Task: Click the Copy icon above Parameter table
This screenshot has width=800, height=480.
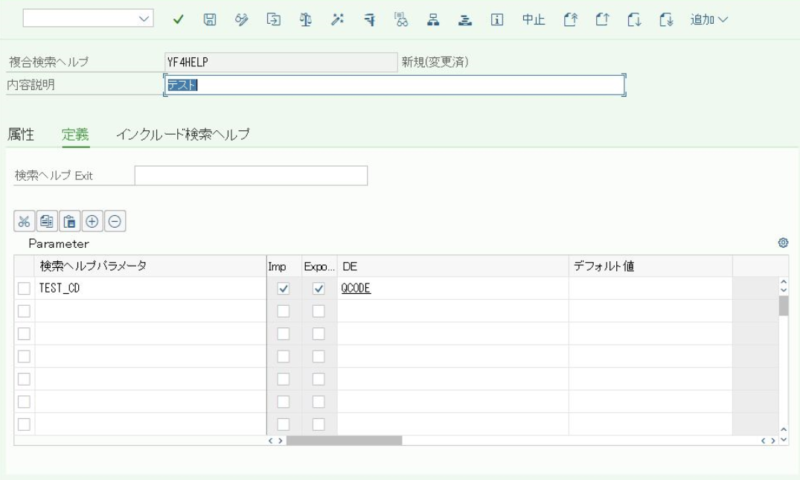Action: [x=47, y=221]
